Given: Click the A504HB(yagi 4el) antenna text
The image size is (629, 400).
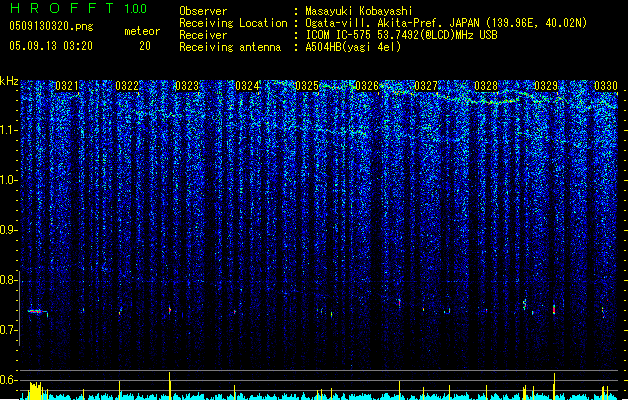Looking at the screenshot, I should pos(353,47).
